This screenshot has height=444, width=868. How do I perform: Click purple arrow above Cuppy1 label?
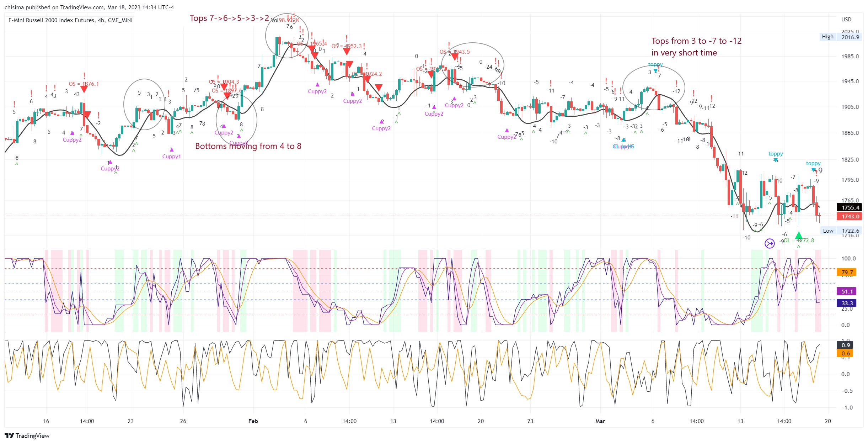[172, 150]
